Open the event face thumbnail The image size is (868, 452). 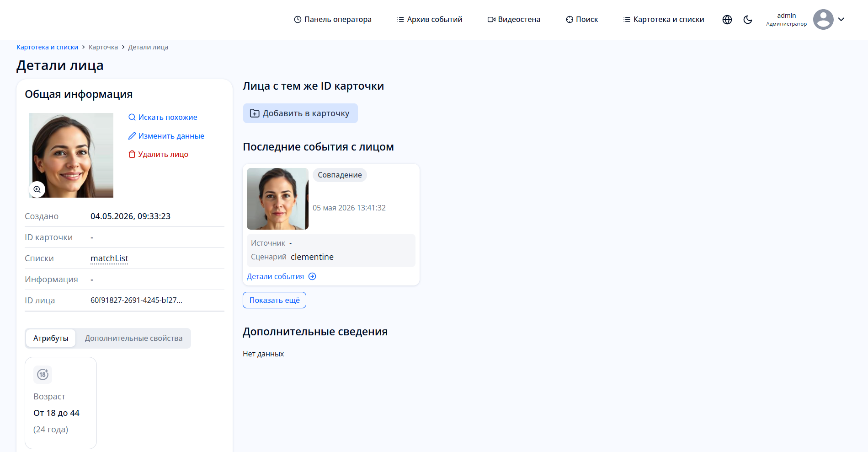pos(277,199)
